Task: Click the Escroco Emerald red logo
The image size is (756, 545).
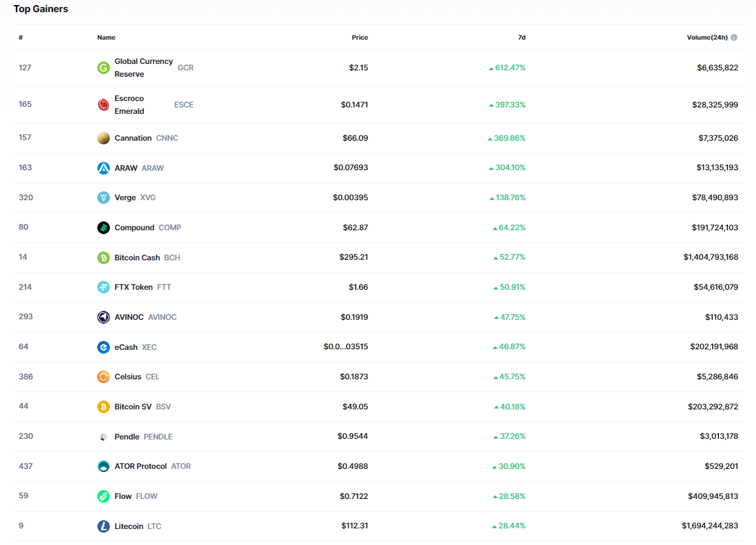Action: point(103,104)
